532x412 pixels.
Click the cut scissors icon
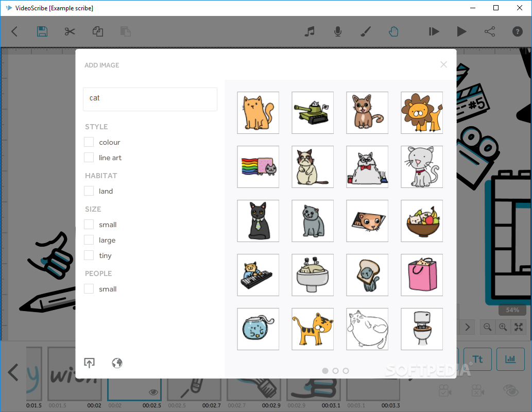coord(70,31)
